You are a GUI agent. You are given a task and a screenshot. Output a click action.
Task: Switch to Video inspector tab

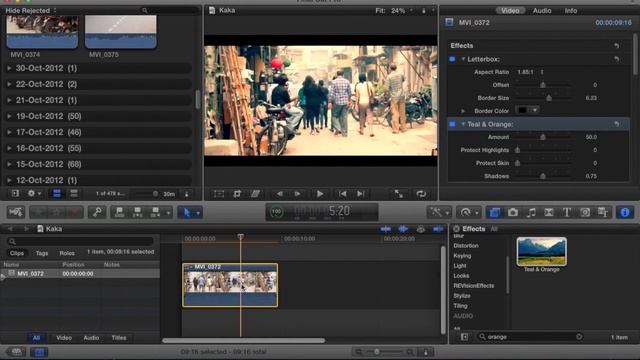510,11
